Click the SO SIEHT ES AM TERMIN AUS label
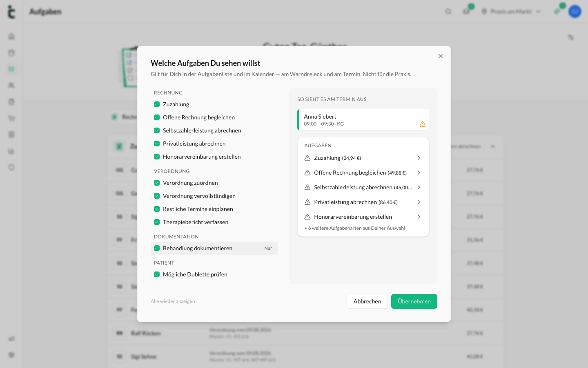 click(332, 99)
